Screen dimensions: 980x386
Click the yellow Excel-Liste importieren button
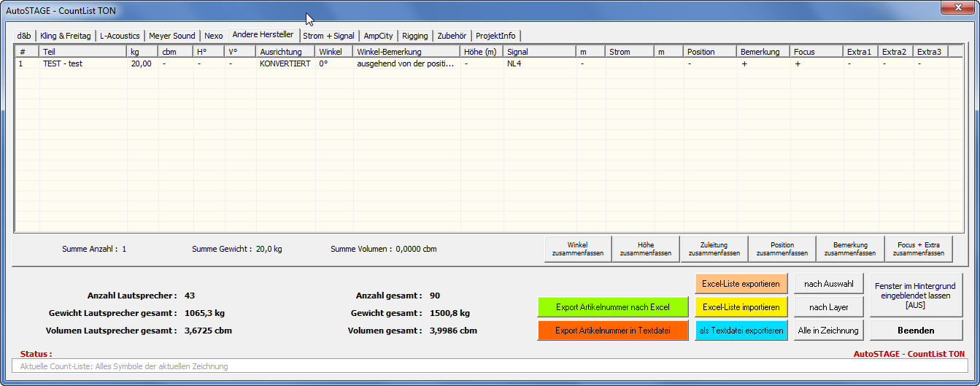point(741,307)
